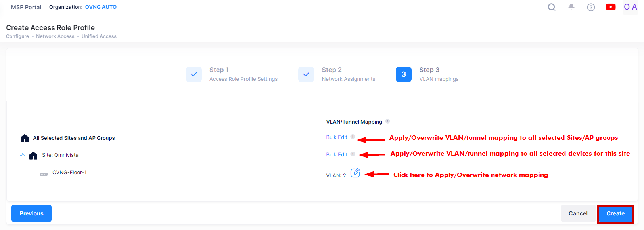Go to MSP Portal

(26, 7)
